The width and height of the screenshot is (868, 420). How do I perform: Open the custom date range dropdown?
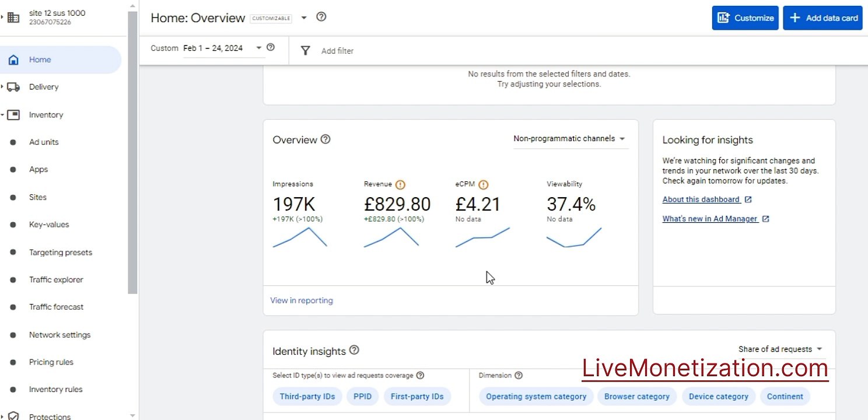click(224, 48)
